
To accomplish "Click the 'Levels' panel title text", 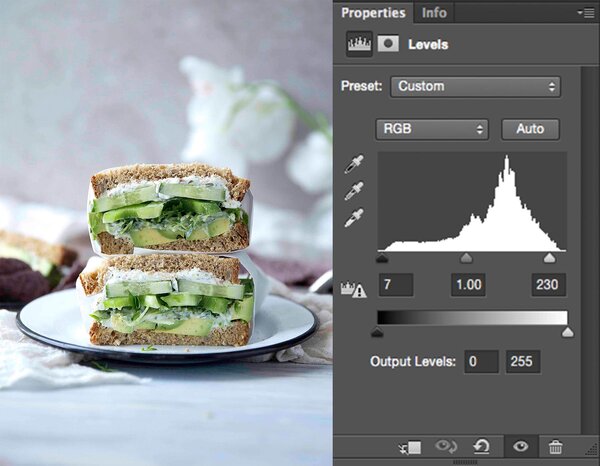I will (428, 44).
